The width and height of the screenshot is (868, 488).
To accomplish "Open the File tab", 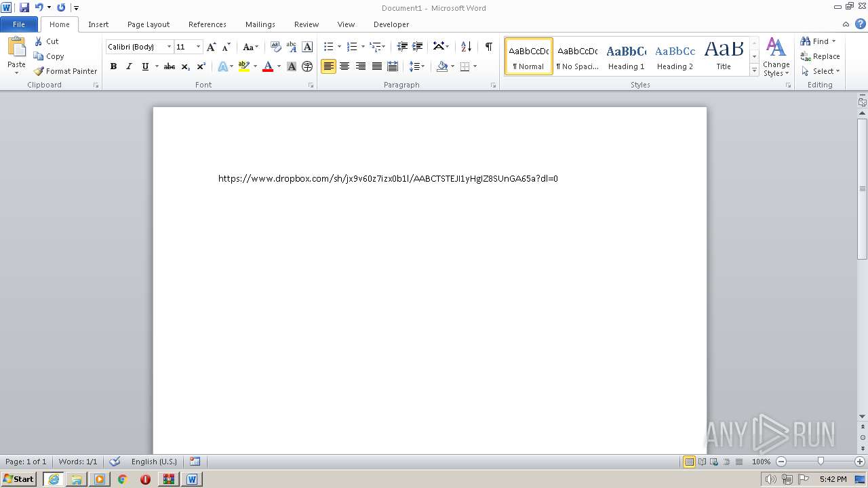I will click(x=19, y=24).
